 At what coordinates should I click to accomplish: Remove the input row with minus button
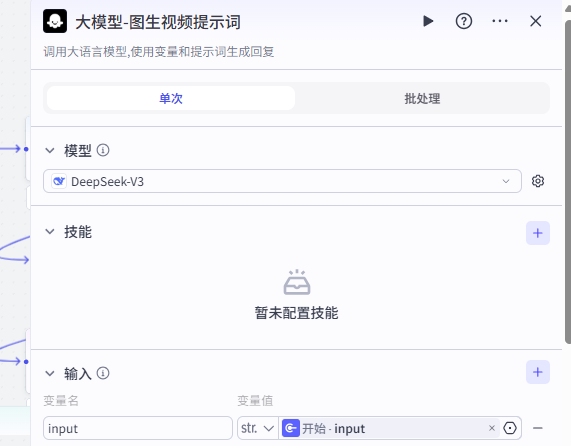tap(537, 428)
